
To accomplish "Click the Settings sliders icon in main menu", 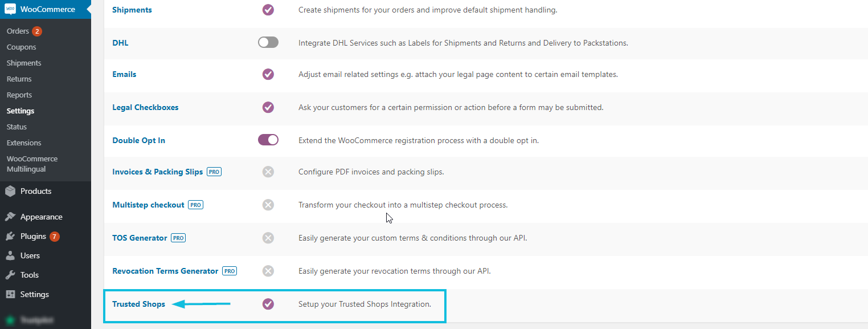I will [x=10, y=294].
